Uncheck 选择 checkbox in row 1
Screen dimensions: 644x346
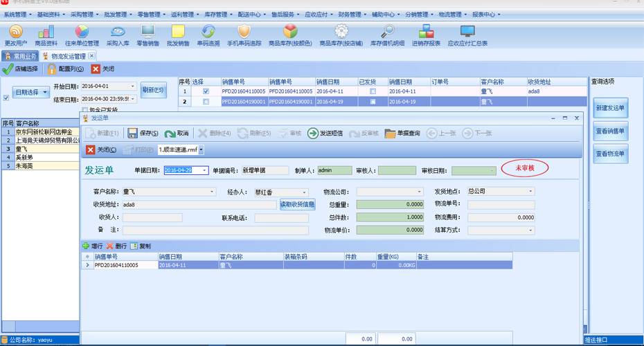[x=206, y=91]
